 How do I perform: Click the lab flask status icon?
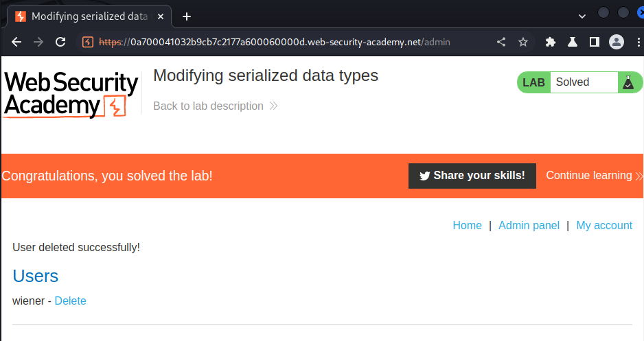click(628, 82)
